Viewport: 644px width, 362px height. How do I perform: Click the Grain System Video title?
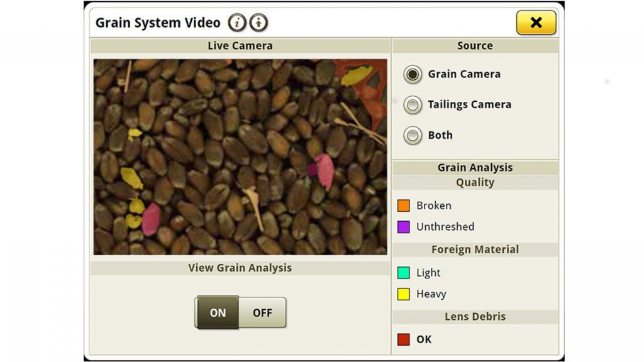click(158, 23)
